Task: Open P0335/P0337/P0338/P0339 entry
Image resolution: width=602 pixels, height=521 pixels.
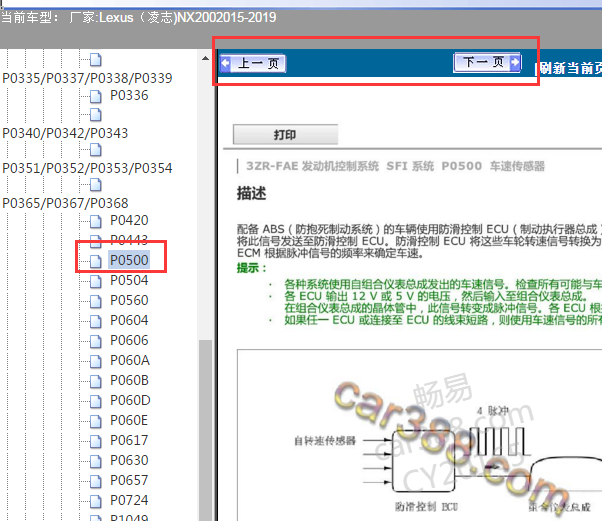Action: pyautogui.click(x=87, y=78)
